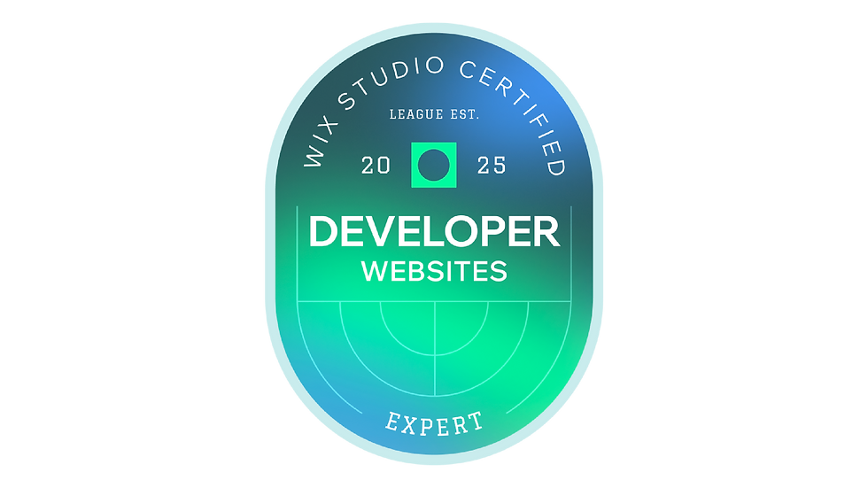Click the DEVELOPER heading text
The image size is (868, 488).
[434, 231]
